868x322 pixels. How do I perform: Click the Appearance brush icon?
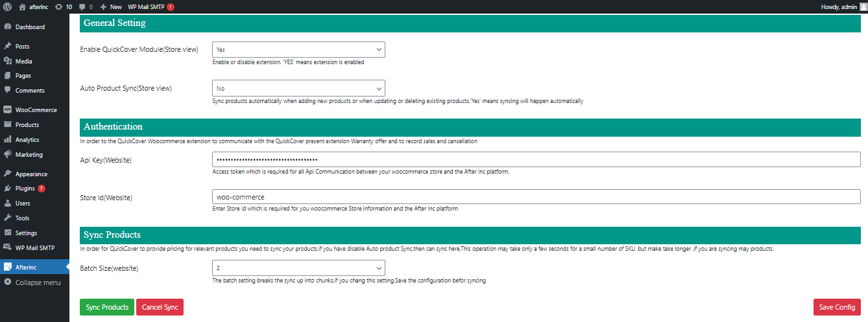pos(8,174)
